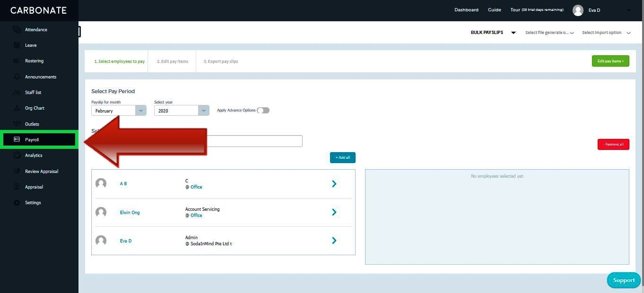Open the Staff list people icon
644x293 pixels.
click(17, 92)
